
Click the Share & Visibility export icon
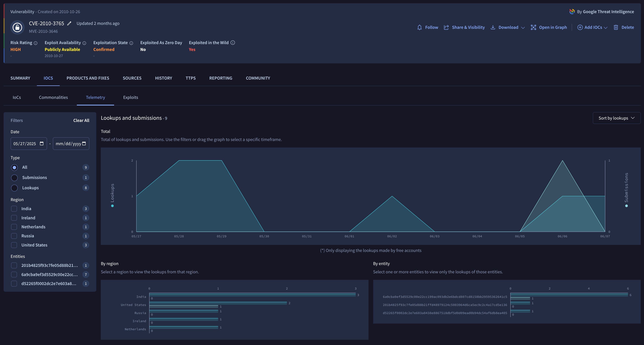click(x=446, y=28)
